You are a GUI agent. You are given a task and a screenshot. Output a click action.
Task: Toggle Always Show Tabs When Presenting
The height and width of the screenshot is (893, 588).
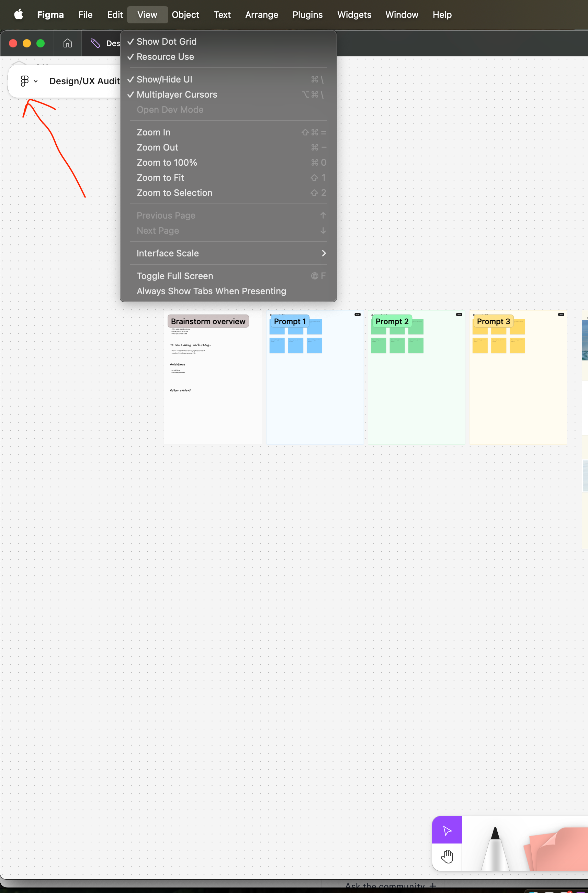(x=228, y=291)
